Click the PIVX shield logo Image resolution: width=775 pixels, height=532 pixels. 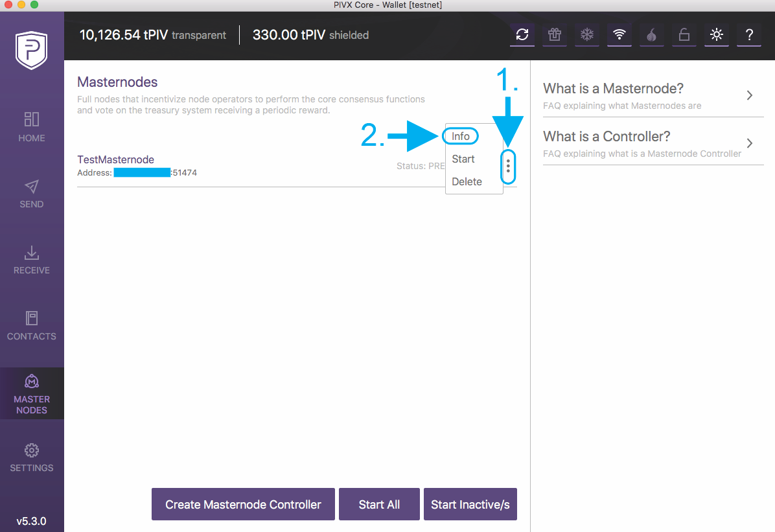(x=32, y=50)
